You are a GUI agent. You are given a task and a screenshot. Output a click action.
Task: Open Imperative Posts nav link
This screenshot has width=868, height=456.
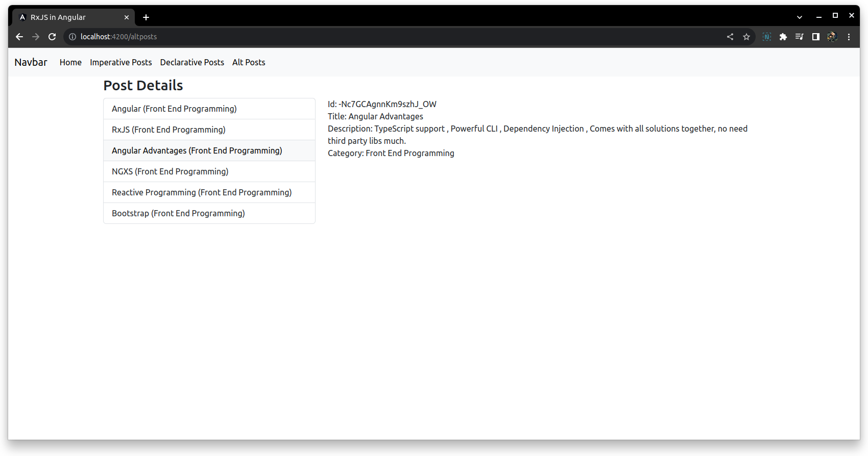click(x=121, y=62)
